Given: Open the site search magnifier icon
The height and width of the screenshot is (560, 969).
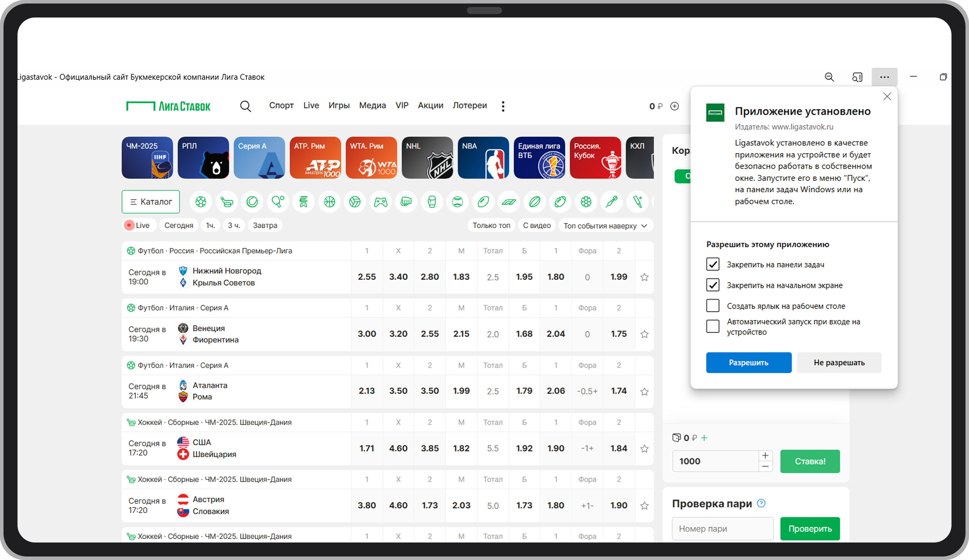Looking at the screenshot, I should point(245,106).
